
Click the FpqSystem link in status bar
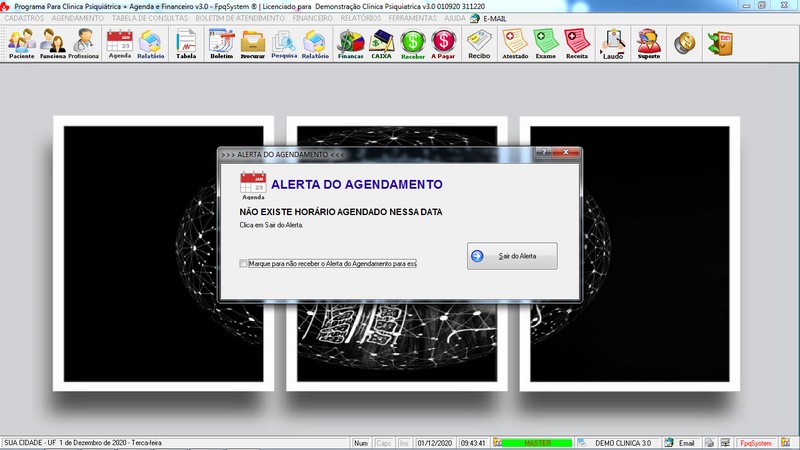pyautogui.click(x=756, y=443)
